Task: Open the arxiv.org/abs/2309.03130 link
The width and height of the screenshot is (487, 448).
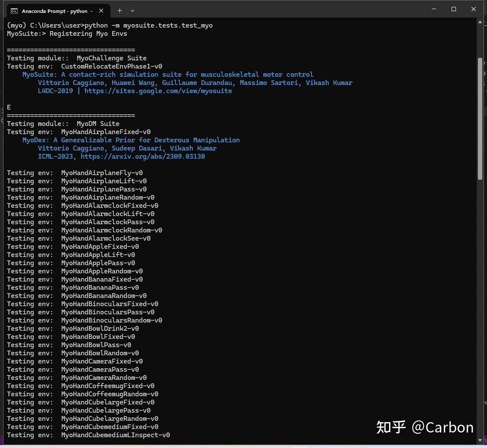Action: coord(143,157)
